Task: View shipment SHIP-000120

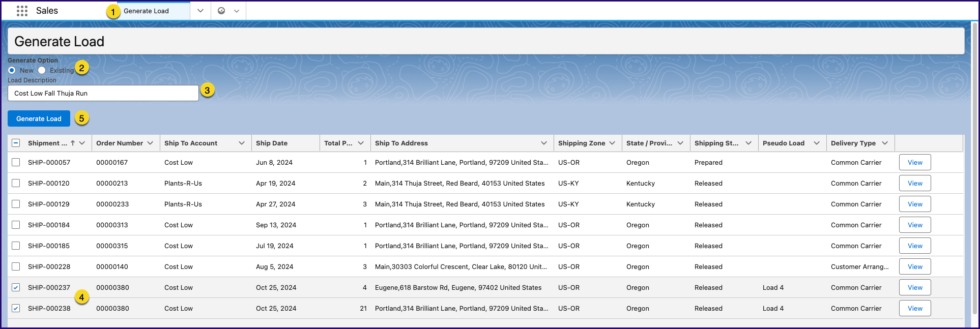Action: [915, 184]
